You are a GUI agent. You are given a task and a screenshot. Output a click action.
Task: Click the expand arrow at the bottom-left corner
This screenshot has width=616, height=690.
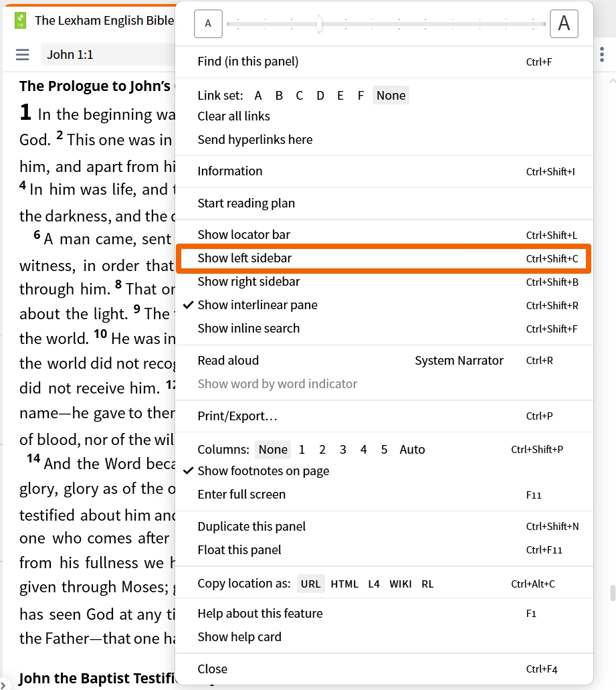(3, 685)
